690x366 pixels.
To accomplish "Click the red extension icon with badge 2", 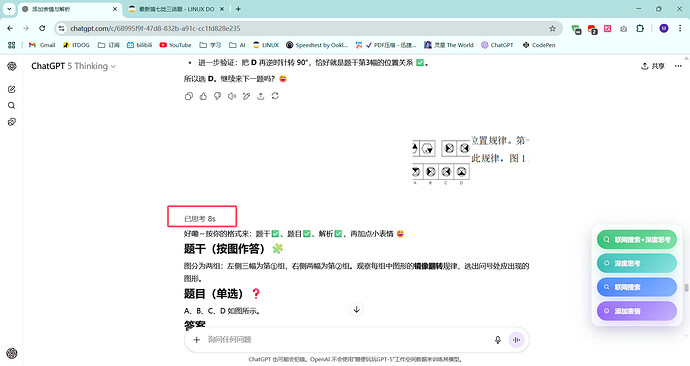I will point(592,29).
